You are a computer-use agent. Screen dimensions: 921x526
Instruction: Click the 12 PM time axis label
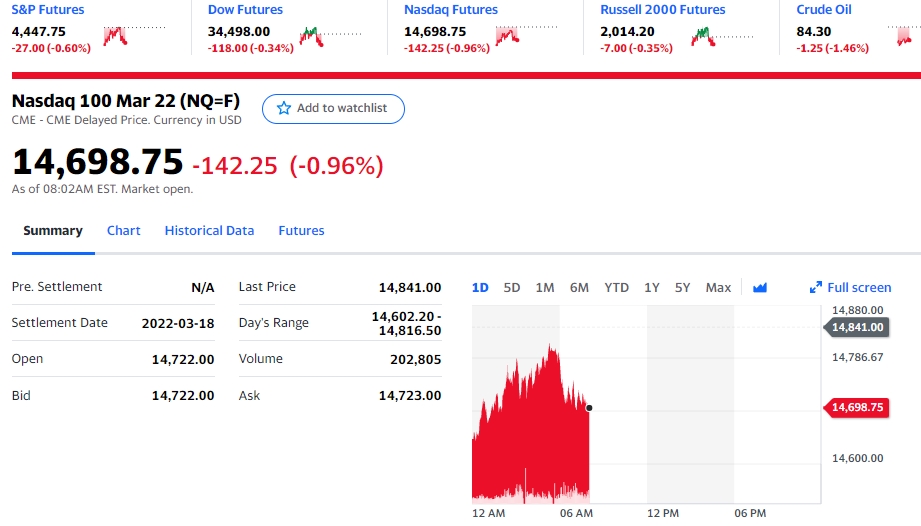coord(663,513)
